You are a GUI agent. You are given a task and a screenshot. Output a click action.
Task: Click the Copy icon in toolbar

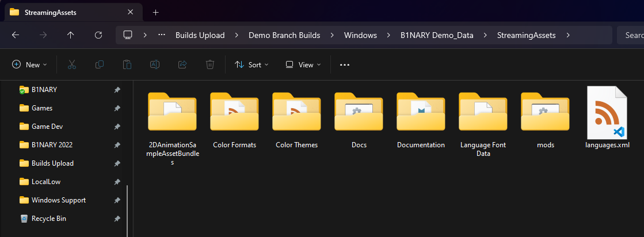(100, 64)
